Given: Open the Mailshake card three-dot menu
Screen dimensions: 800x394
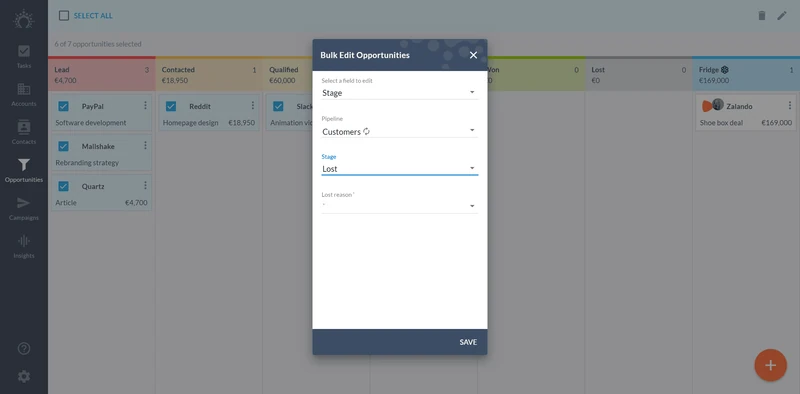Looking at the screenshot, I should point(145,145).
